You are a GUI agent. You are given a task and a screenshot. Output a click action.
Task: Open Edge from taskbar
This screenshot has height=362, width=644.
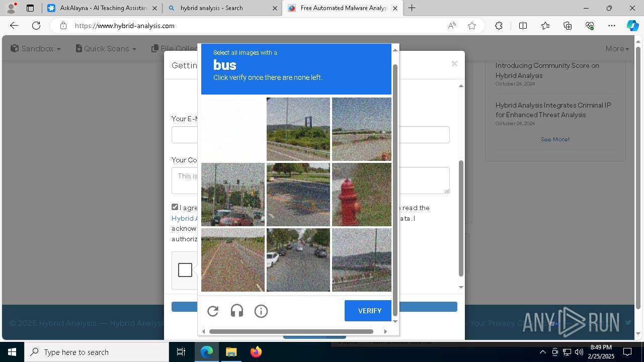pos(207,352)
